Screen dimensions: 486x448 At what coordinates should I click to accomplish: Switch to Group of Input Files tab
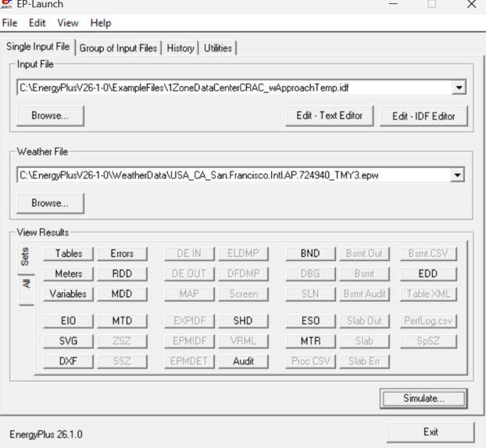[118, 48]
